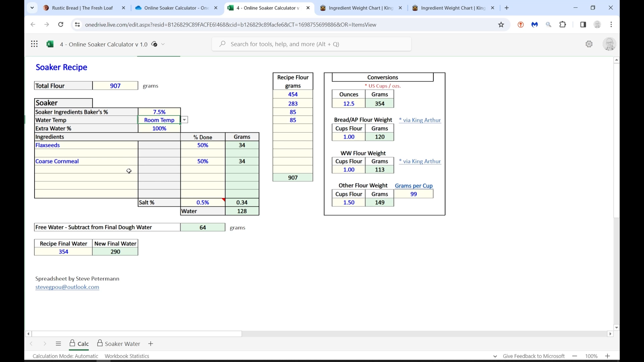This screenshot has width=644, height=362.
Task: Select the Water Temp dropdown
Action: 185,120
